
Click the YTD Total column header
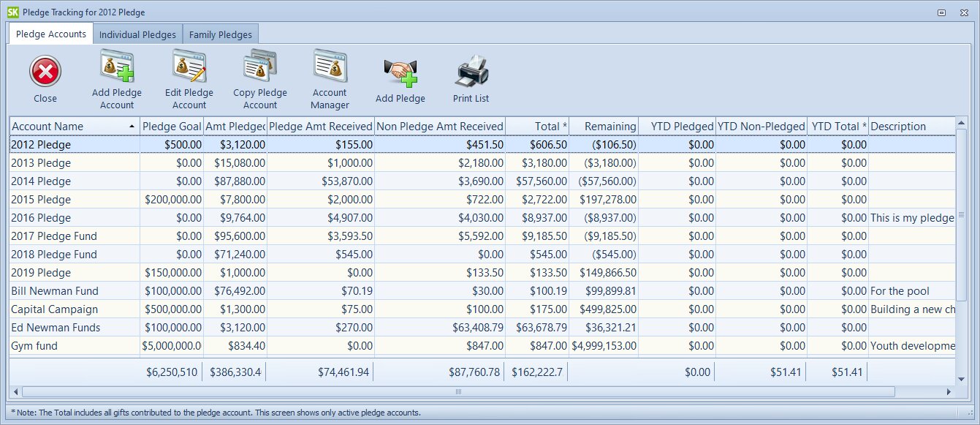click(x=838, y=127)
